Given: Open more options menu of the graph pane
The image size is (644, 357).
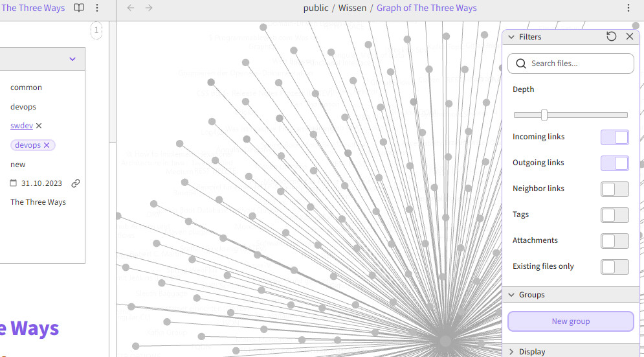Looking at the screenshot, I should click(628, 8).
